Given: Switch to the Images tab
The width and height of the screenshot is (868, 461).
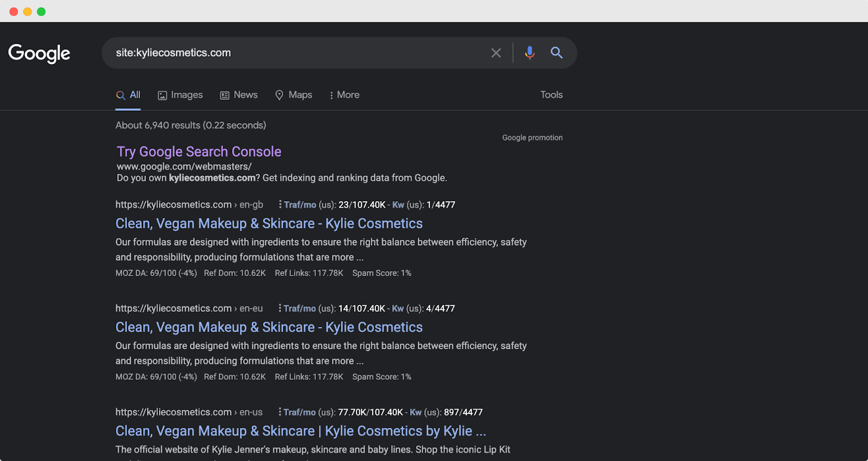Looking at the screenshot, I should coord(180,95).
